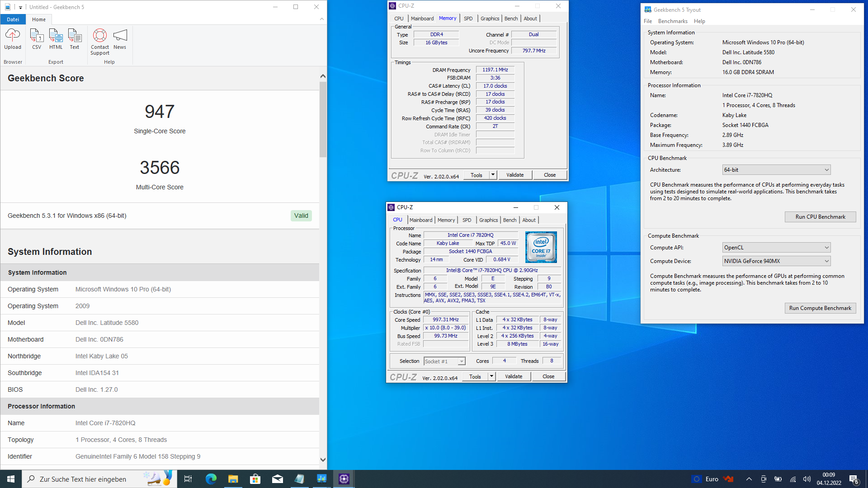Click Validate in lower CPU-Z window
Screen dimensions: 868x488
click(x=514, y=376)
